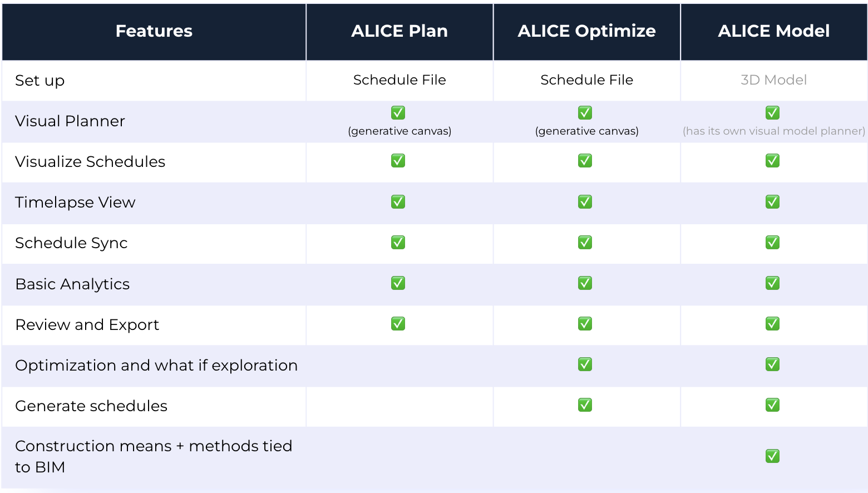Click the Generate schedules row label
The image size is (868, 493).
(91, 406)
